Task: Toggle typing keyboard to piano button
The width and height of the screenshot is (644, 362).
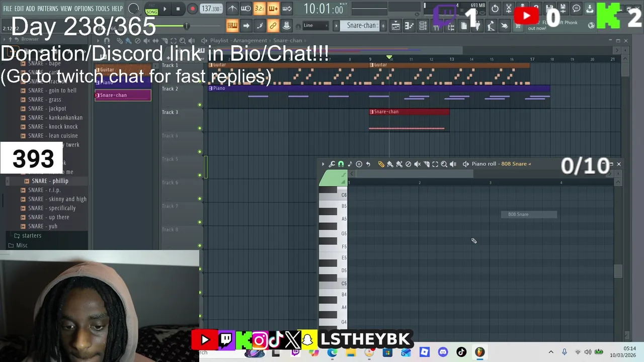Action: tap(232, 26)
